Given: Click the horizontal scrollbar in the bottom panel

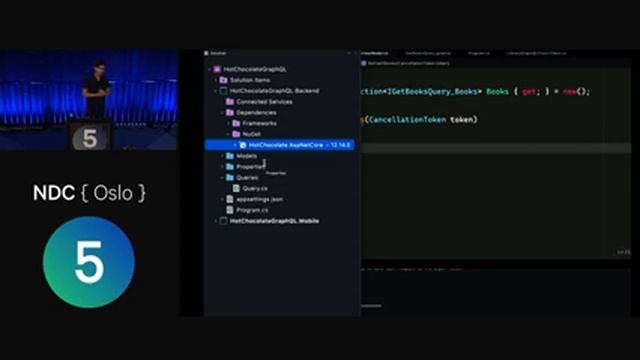Looking at the screenshot, I should pyautogui.click(x=371, y=306).
